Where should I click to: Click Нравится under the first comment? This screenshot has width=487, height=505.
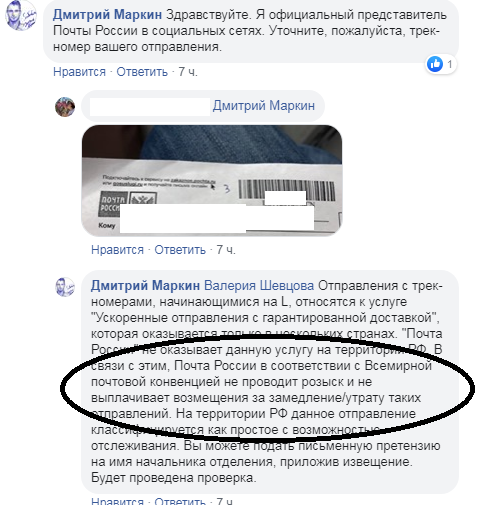[79, 72]
